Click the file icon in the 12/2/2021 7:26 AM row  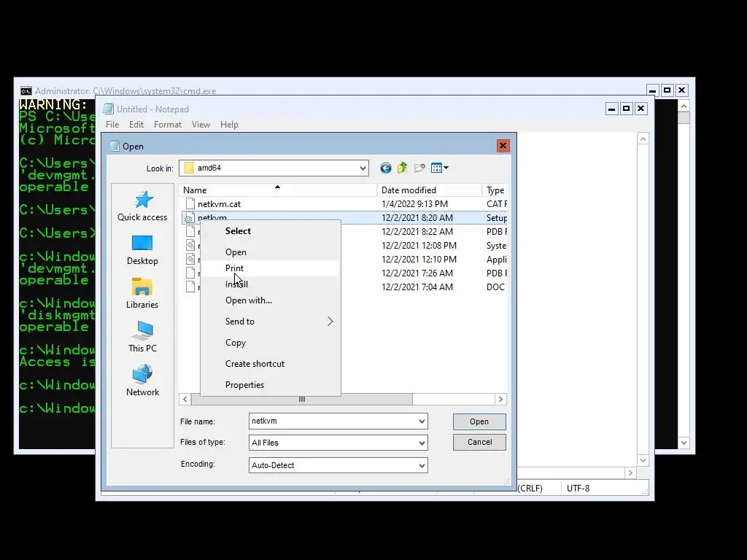pyautogui.click(x=190, y=273)
